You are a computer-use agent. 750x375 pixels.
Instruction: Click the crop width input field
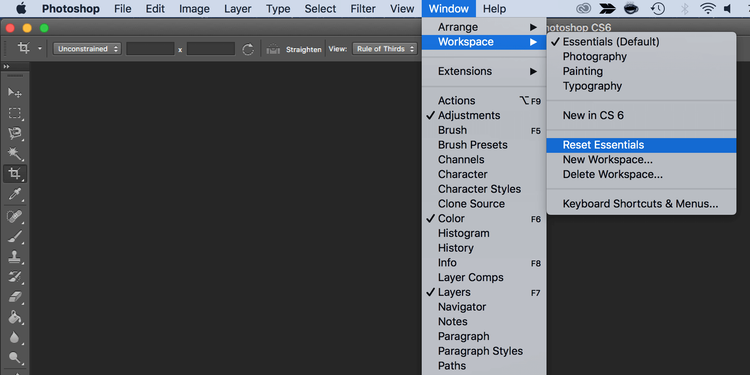150,49
